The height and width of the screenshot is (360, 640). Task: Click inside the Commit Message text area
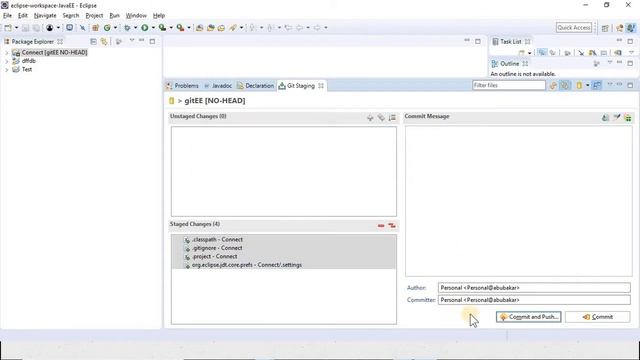[518, 201]
